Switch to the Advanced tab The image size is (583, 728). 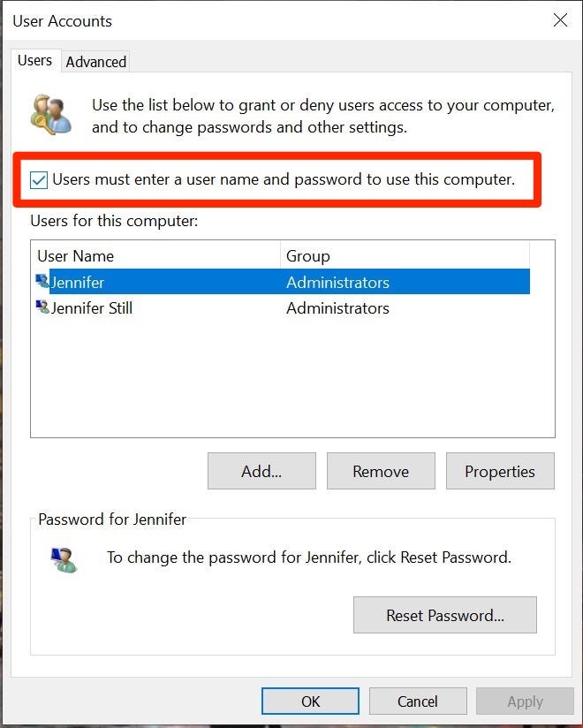click(95, 62)
